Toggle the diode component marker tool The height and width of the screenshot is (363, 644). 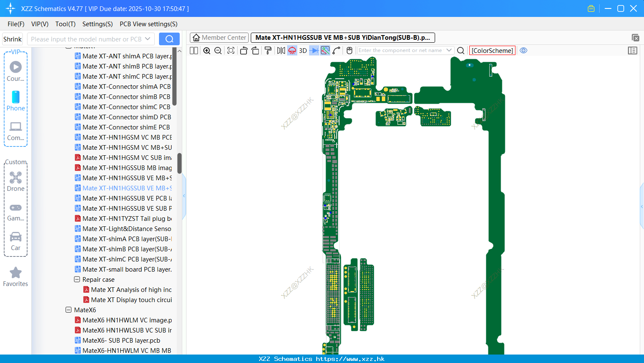pyautogui.click(x=314, y=50)
